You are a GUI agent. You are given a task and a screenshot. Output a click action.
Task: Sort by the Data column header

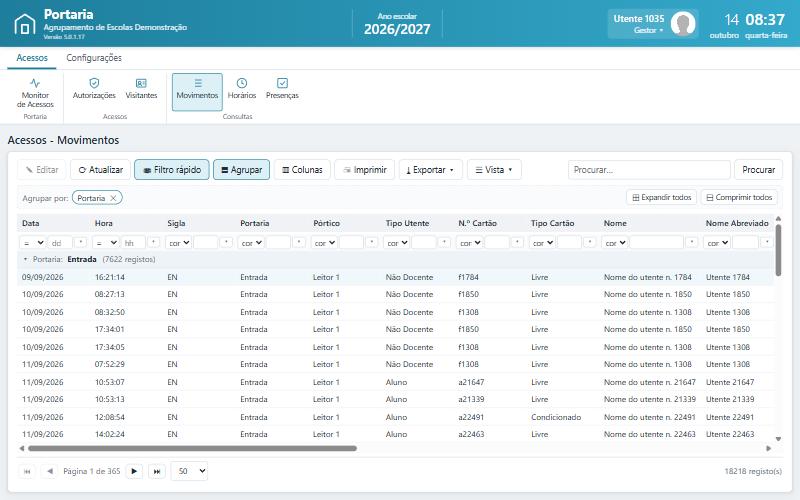pyautogui.click(x=31, y=223)
